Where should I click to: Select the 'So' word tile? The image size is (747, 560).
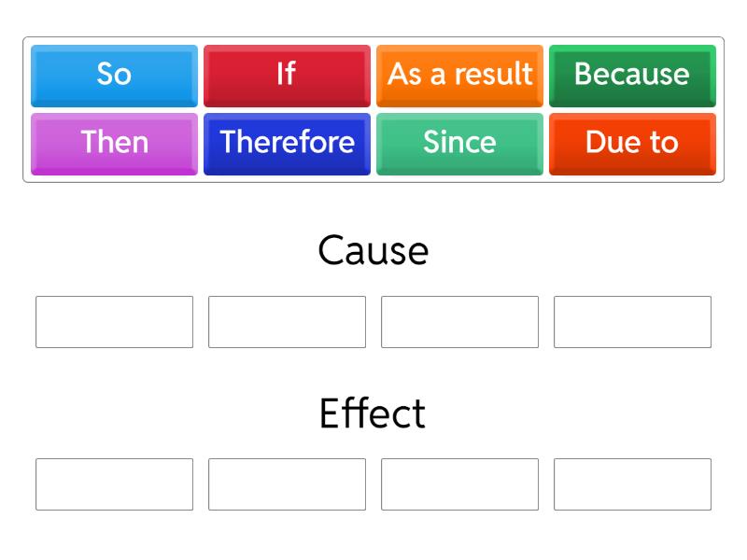point(114,75)
